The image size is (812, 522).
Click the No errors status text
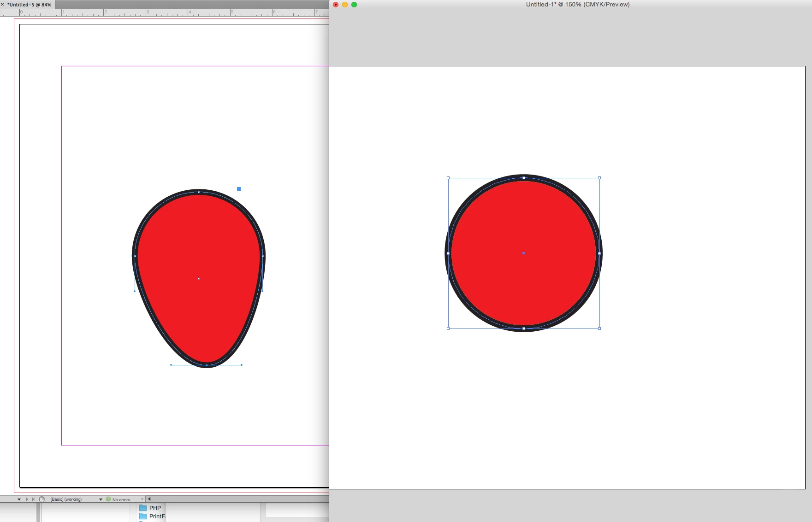point(121,499)
